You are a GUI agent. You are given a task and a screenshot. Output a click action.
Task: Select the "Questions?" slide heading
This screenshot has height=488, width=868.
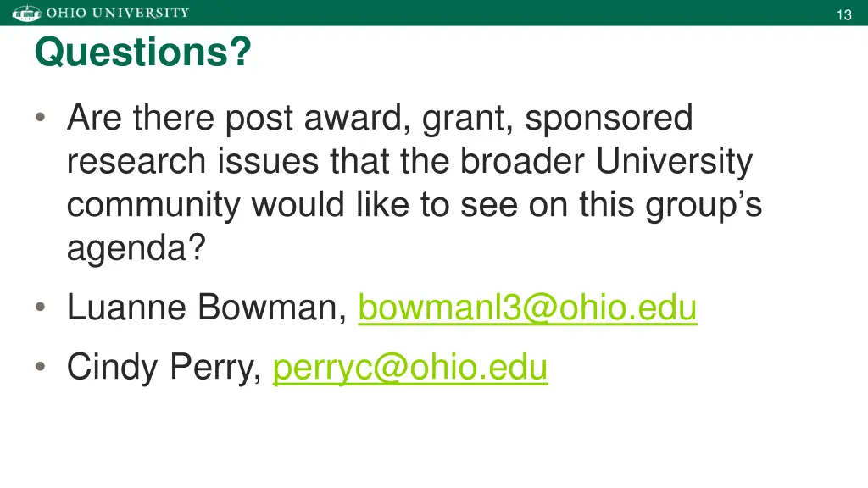142,52
